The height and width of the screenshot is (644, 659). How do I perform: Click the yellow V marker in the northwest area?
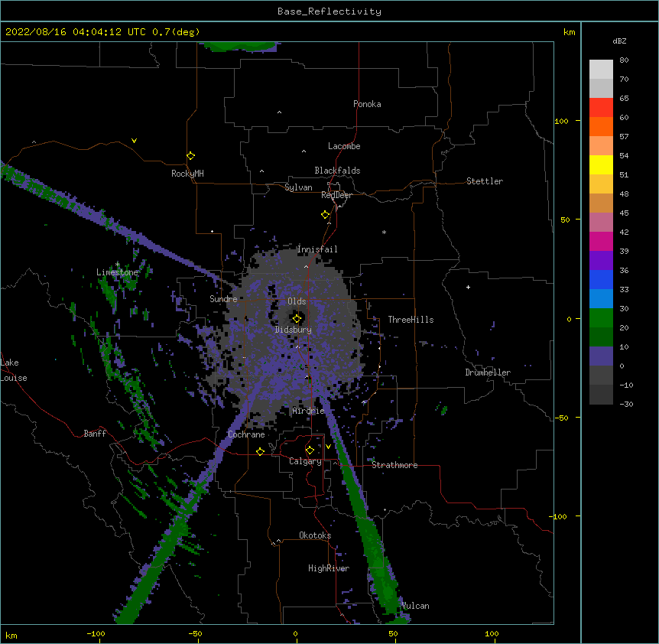tap(134, 141)
